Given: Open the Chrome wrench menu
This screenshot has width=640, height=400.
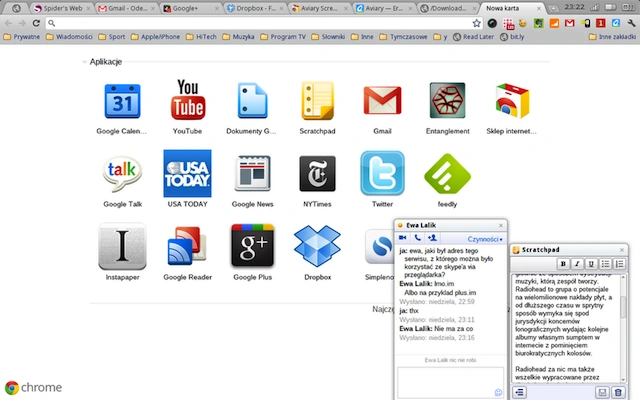Looking at the screenshot, I should 631,23.
